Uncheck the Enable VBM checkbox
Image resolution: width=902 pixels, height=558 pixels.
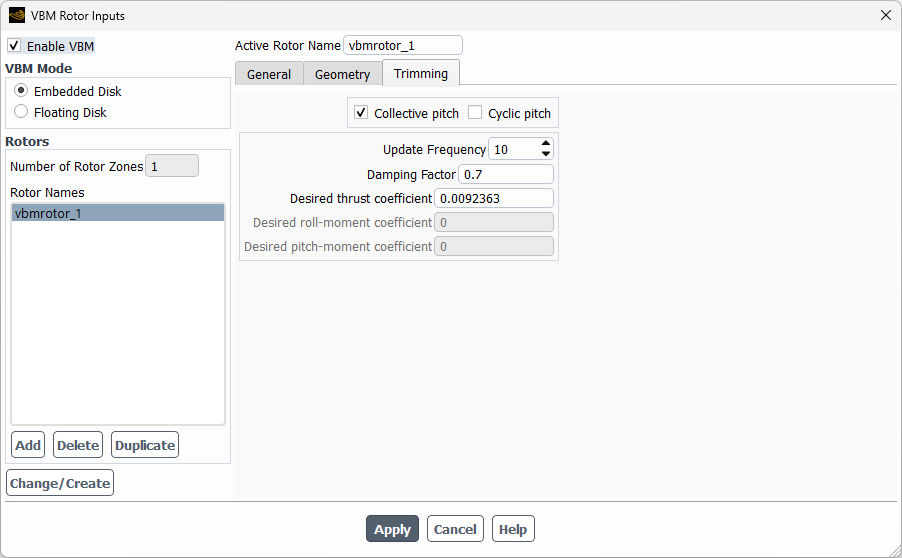click(x=14, y=45)
